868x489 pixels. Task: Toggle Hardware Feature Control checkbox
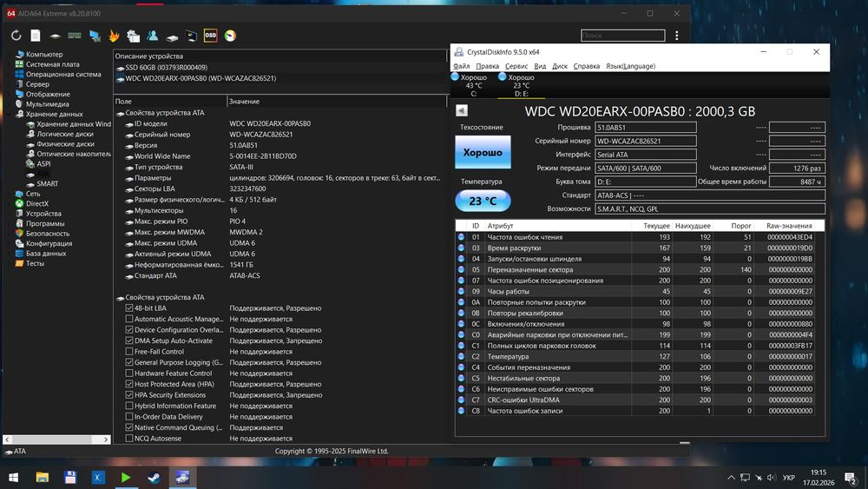(x=129, y=373)
